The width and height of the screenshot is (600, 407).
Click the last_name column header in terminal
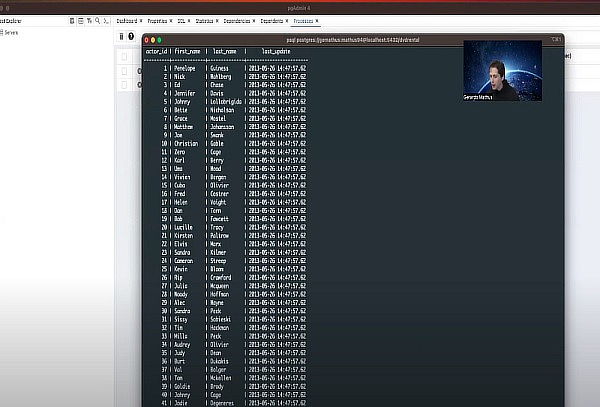coord(225,52)
